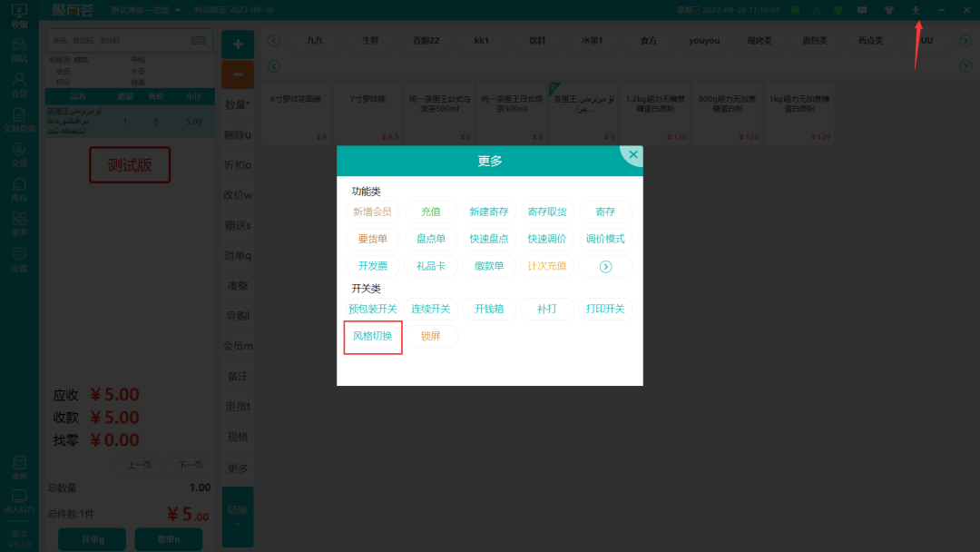Click the download arrow icon in title bar
The image size is (980, 552).
(x=916, y=10)
